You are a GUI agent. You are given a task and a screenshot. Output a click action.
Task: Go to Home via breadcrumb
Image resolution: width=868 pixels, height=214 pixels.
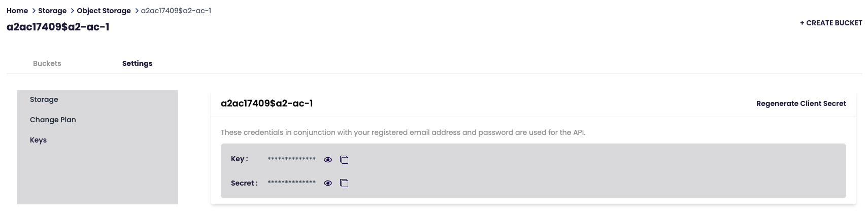pos(17,11)
